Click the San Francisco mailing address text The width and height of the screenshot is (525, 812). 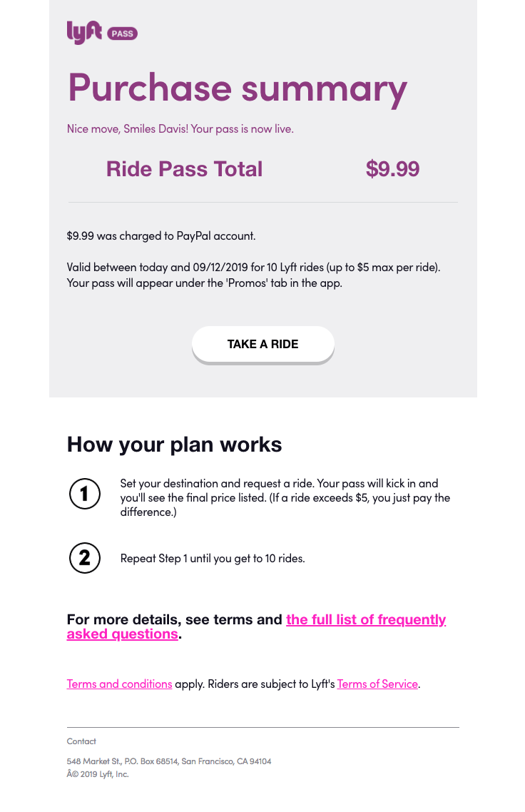pos(169,761)
